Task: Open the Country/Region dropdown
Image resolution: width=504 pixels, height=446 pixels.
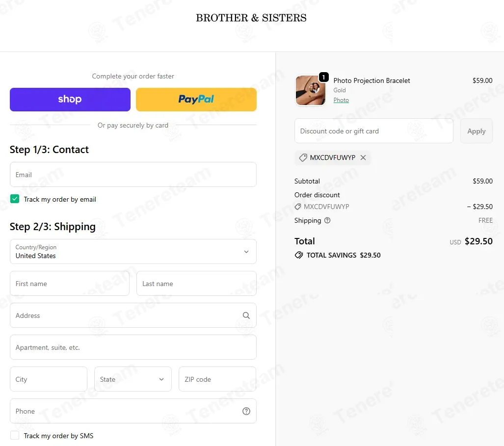Action: click(x=133, y=251)
